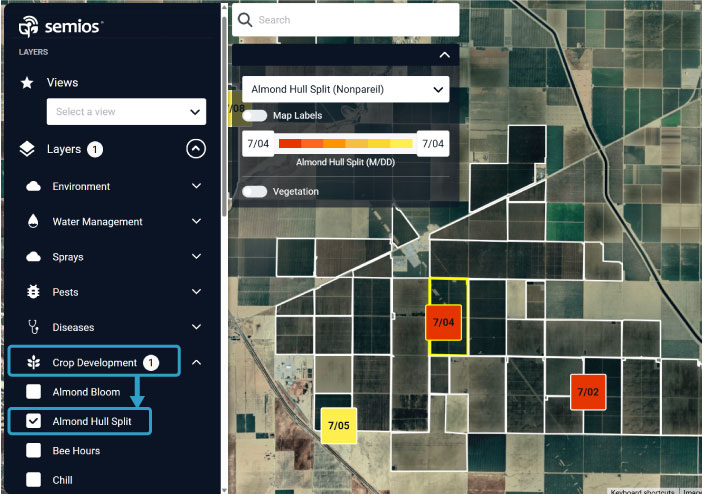Uncheck the Almond Hull Split checkbox
702x494 pixels.
pyautogui.click(x=34, y=421)
